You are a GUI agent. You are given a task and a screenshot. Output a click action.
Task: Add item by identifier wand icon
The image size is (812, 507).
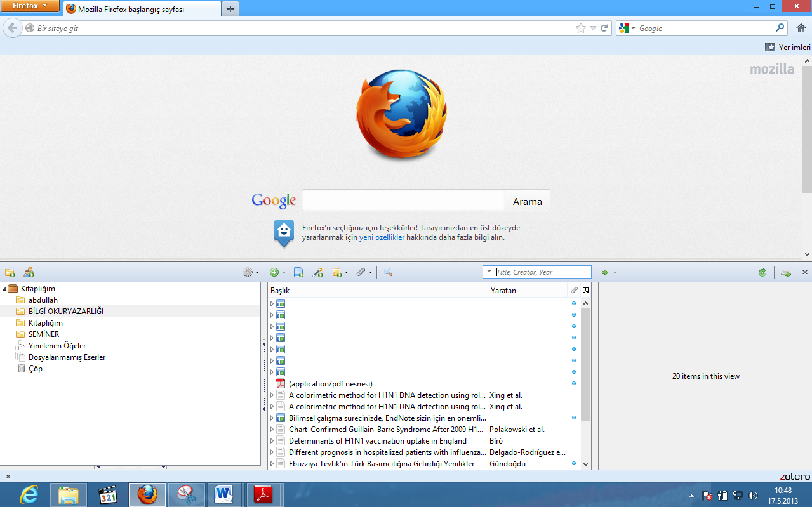tap(318, 273)
